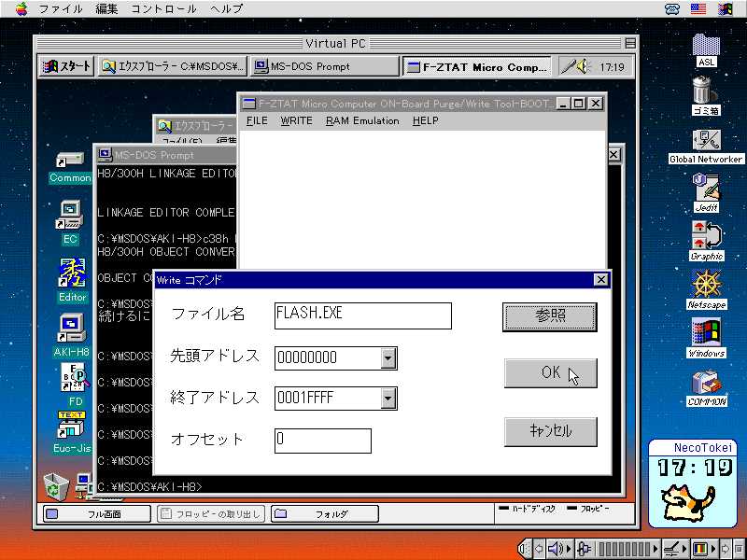Open the ファイル menu in Mac menu bar
This screenshot has height=560, width=747.
tap(61, 8)
